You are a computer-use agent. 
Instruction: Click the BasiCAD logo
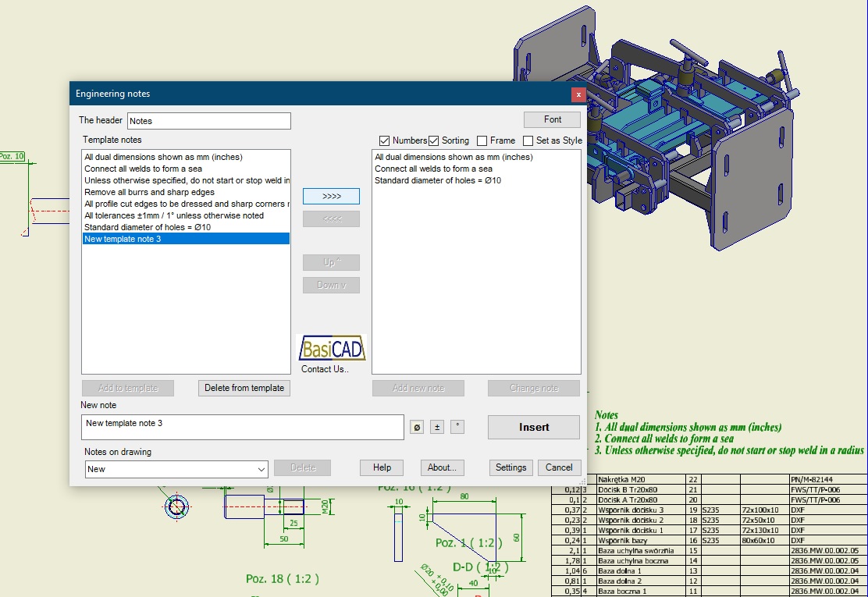[x=332, y=349]
